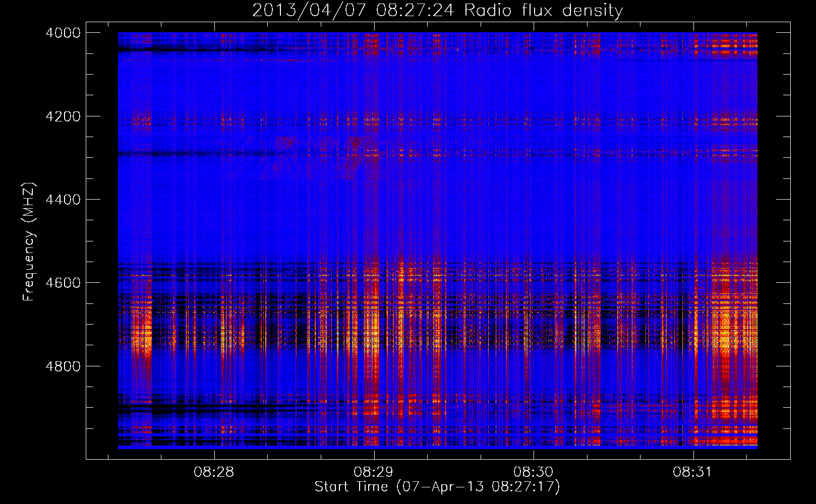Image resolution: width=816 pixels, height=504 pixels.
Task: Click the 08:30 time axis label
Action: [x=533, y=472]
